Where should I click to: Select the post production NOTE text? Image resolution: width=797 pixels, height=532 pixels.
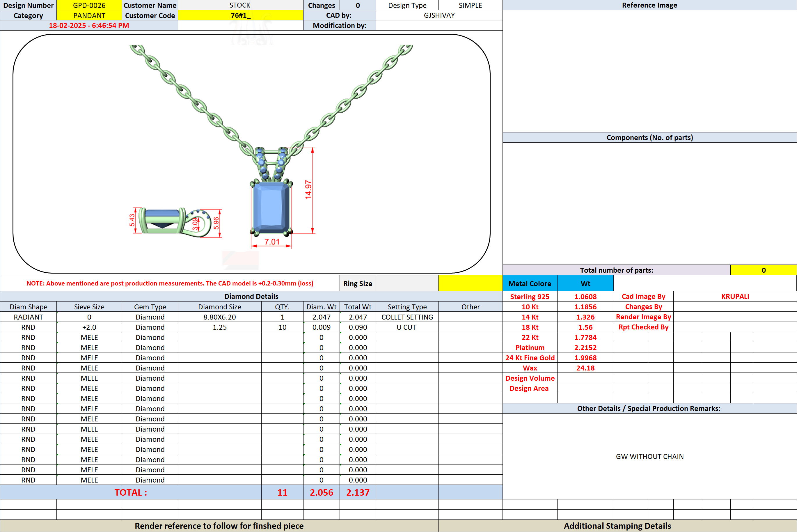[x=170, y=283]
